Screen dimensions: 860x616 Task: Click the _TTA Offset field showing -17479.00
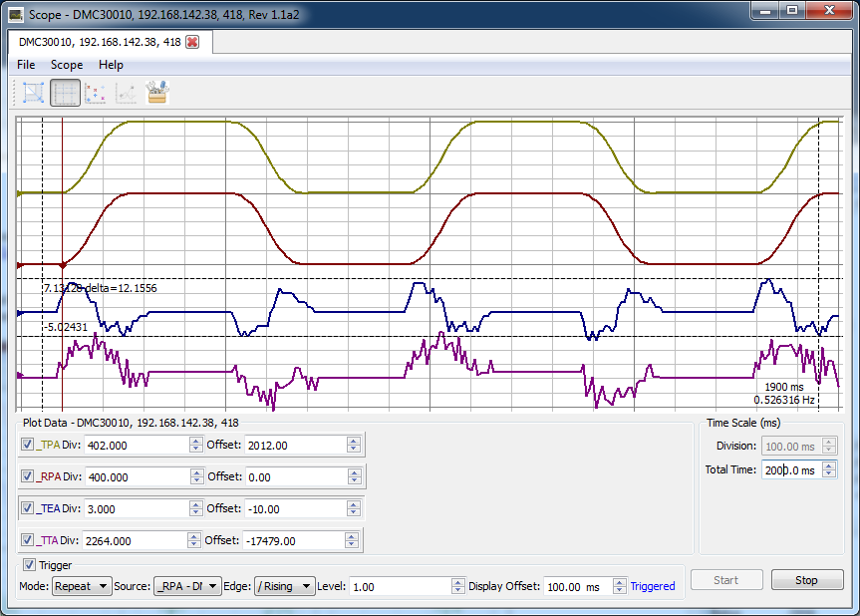click(294, 540)
